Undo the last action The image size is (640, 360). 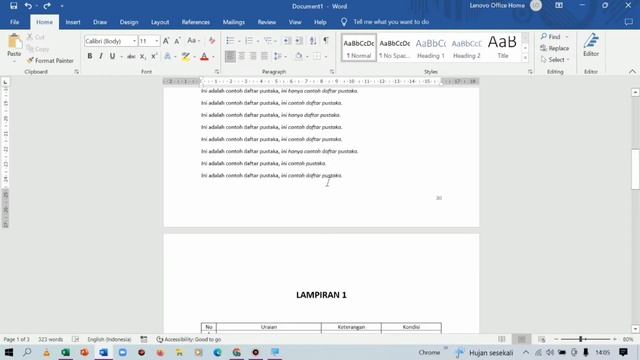pos(28,6)
